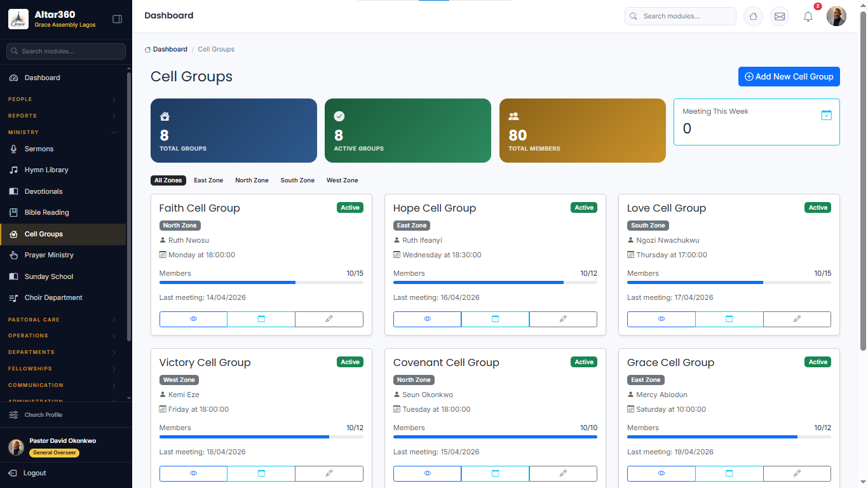The height and width of the screenshot is (488, 868).
Task: Open calendar icon on Hope Cell Group card
Action: (495, 319)
